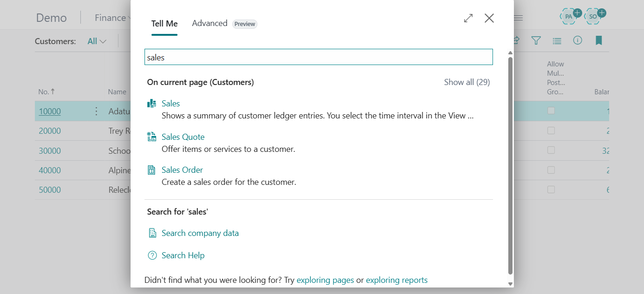
Task: Open page information via the info circle icon
Action: click(x=578, y=41)
